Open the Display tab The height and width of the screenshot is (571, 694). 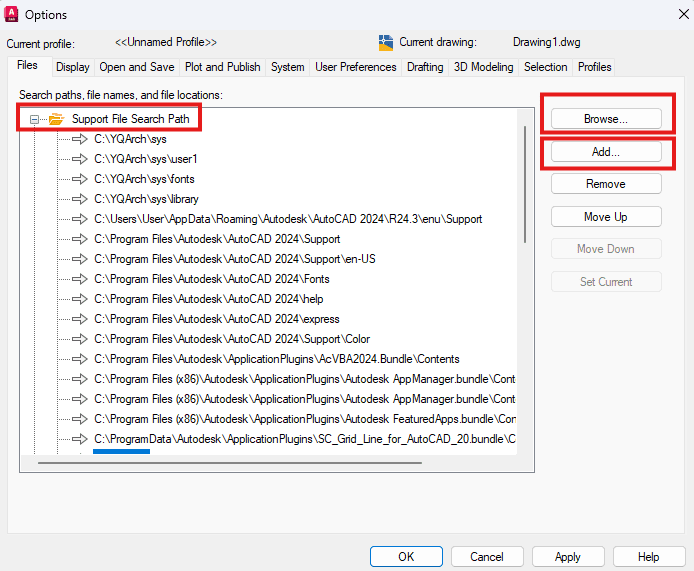(73, 67)
